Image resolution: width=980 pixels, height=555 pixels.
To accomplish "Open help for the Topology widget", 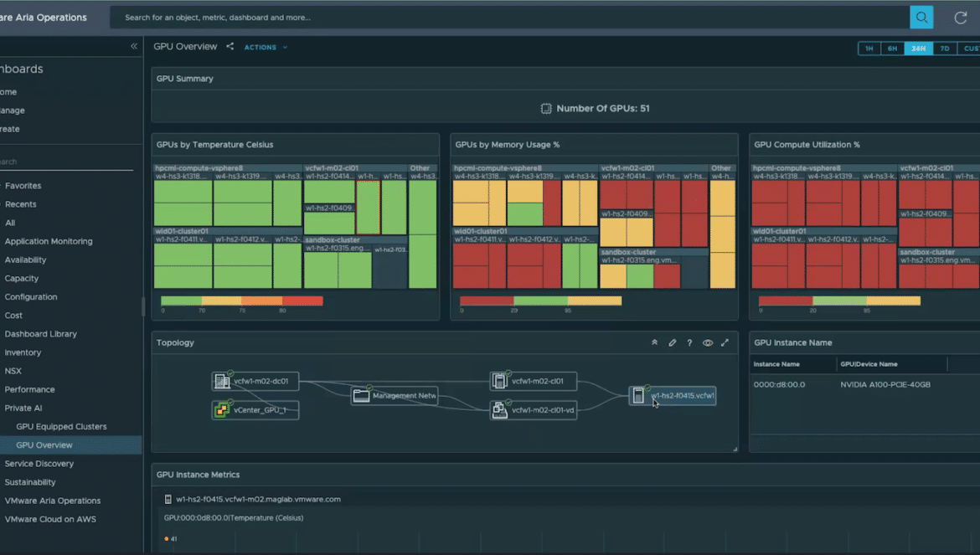I will [689, 342].
